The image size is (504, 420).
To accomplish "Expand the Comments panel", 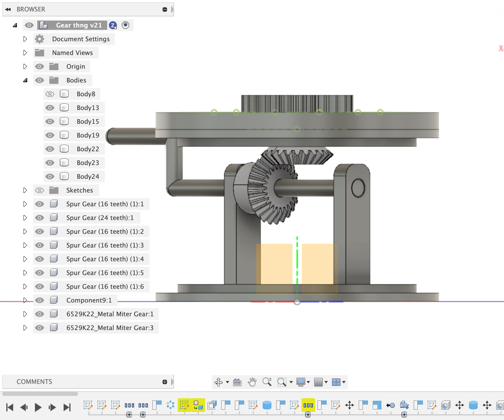I will pos(164,382).
